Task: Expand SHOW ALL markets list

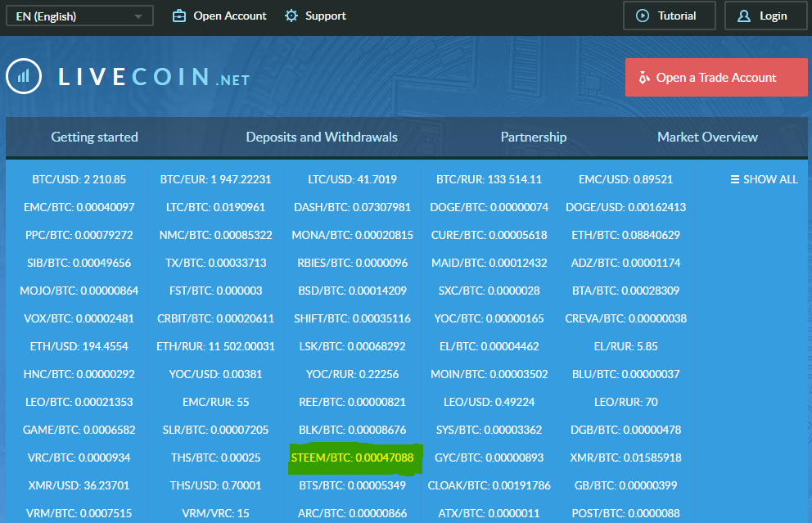Action: point(764,180)
